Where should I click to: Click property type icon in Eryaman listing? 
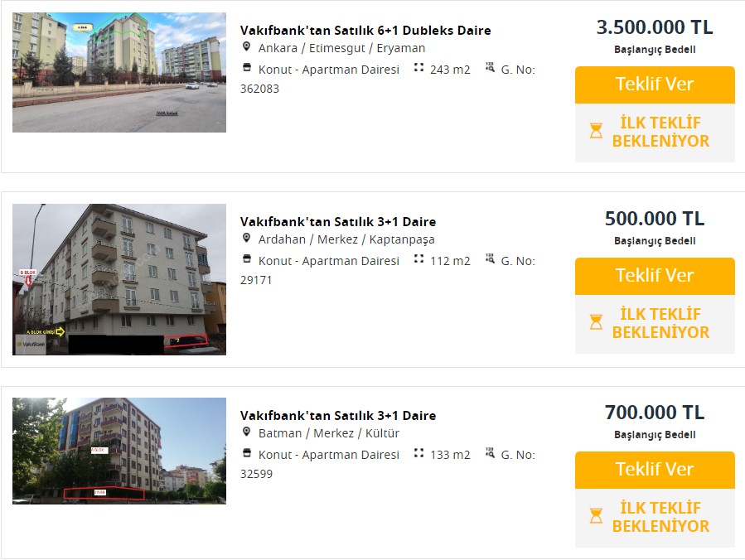[x=246, y=69]
